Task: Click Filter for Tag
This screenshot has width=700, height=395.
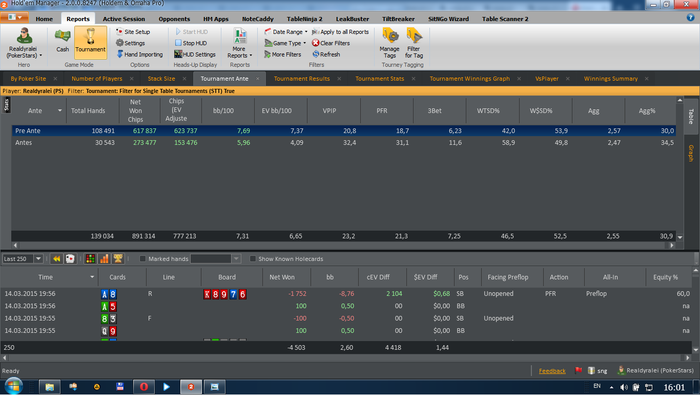Action: point(414,43)
